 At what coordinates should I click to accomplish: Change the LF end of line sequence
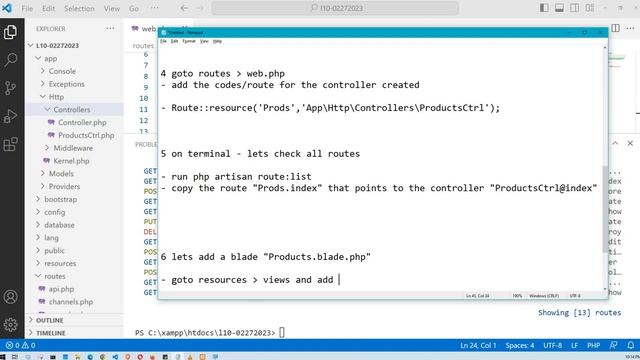click(x=574, y=345)
